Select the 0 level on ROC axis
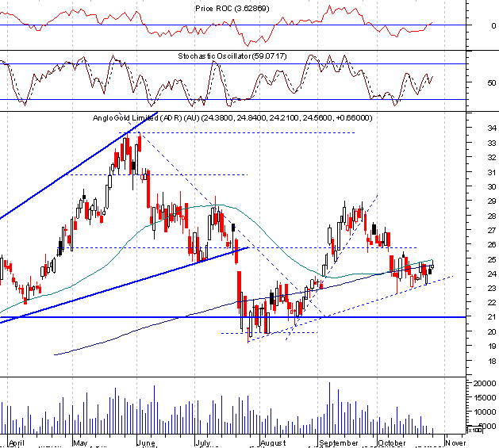 493,25
